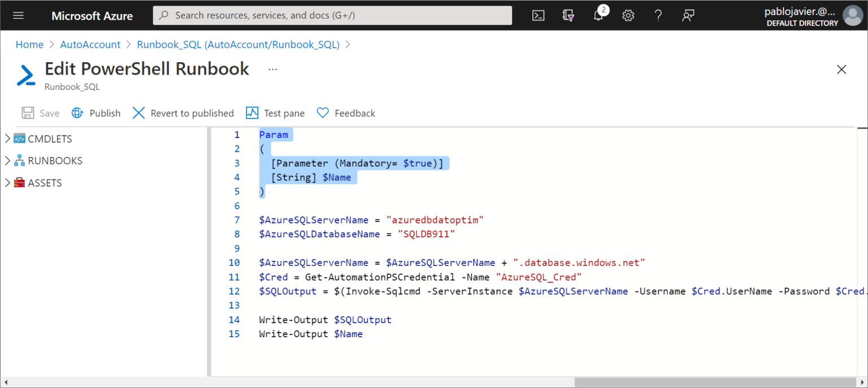Open the notifications bell showing 2 alerts
This screenshot has width=868, height=388.
coord(598,15)
